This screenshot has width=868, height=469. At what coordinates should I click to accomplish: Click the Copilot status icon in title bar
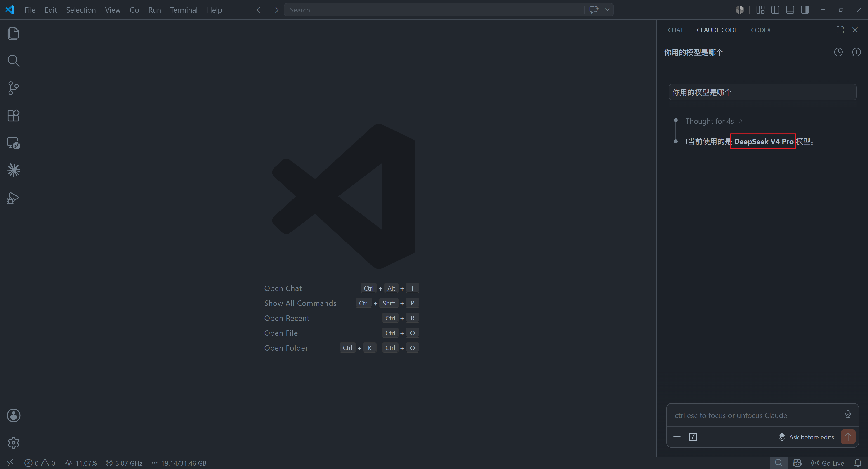740,10
